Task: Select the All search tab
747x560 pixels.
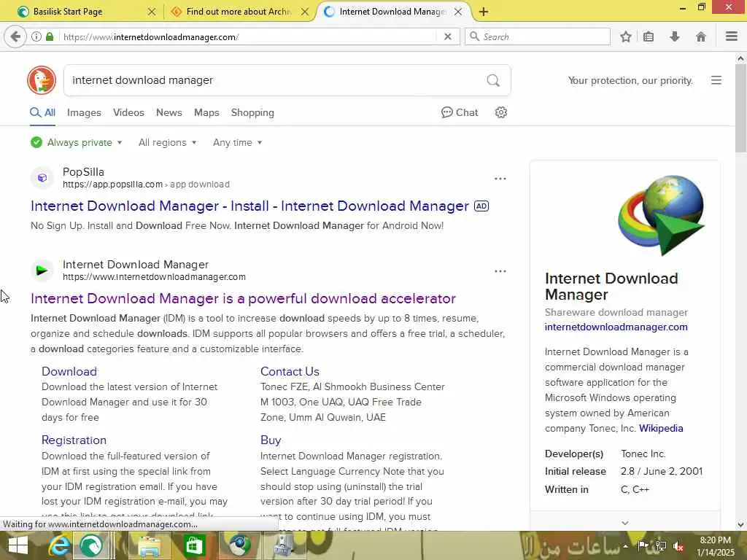Action: pos(43,113)
